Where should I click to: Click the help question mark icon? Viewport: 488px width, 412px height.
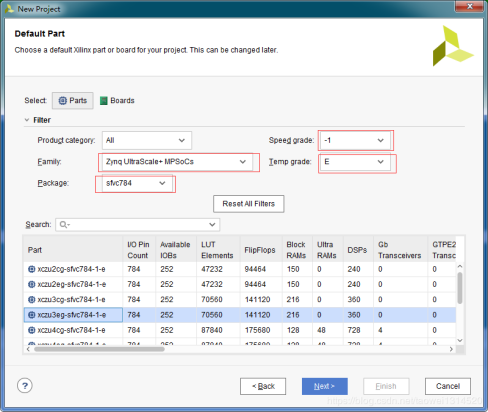click(x=25, y=386)
